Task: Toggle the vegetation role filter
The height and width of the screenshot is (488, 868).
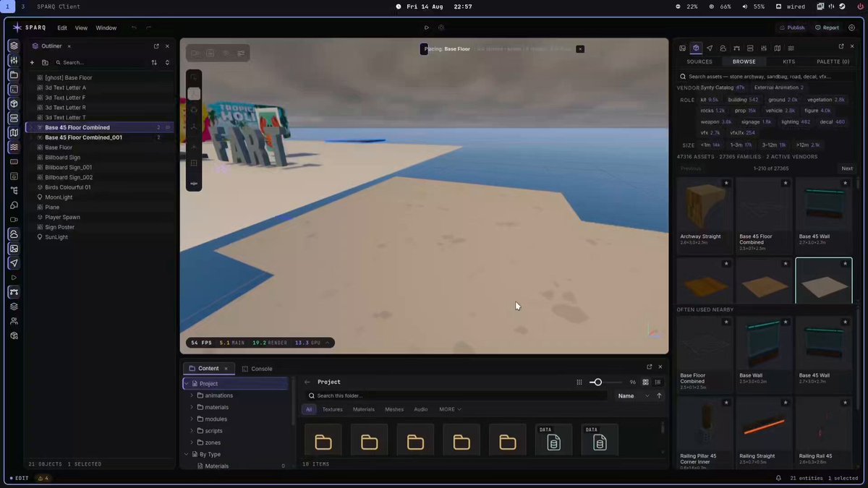Action: pos(825,100)
